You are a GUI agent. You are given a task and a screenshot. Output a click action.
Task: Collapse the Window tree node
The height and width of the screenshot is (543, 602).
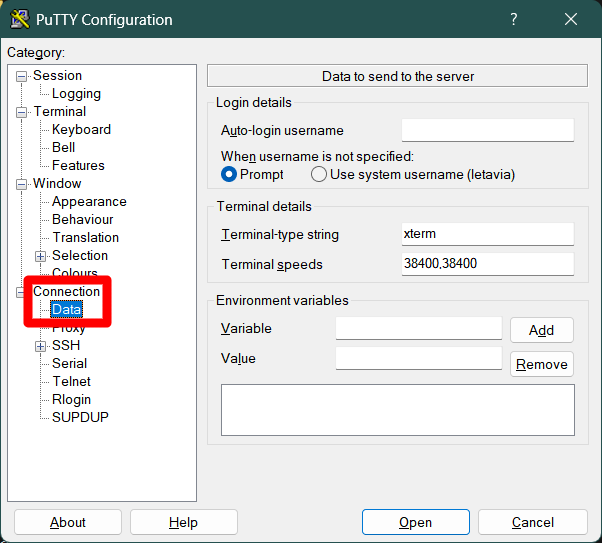[21, 185]
